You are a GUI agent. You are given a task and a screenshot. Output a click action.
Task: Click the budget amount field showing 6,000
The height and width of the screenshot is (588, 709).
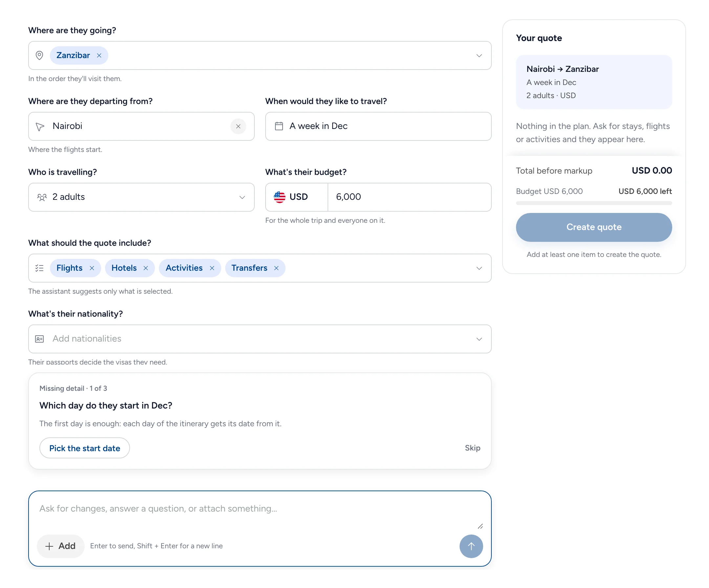(410, 197)
